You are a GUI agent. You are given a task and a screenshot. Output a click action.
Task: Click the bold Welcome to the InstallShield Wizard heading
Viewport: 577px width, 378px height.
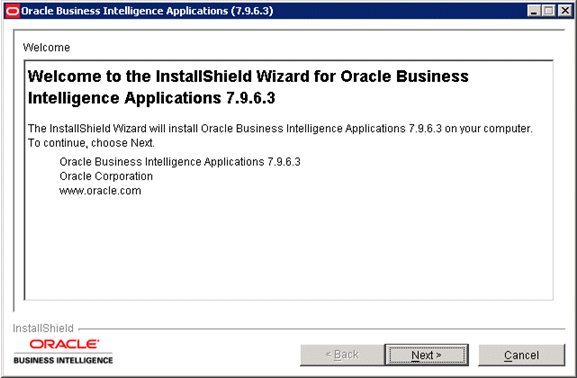pyautogui.click(x=248, y=87)
